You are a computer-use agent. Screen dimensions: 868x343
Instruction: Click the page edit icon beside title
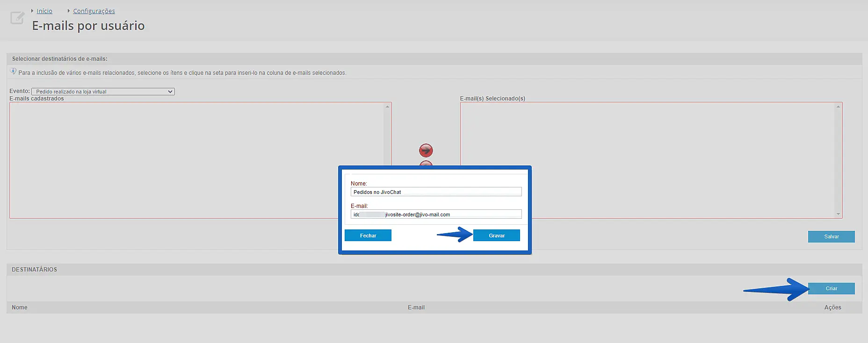[17, 18]
